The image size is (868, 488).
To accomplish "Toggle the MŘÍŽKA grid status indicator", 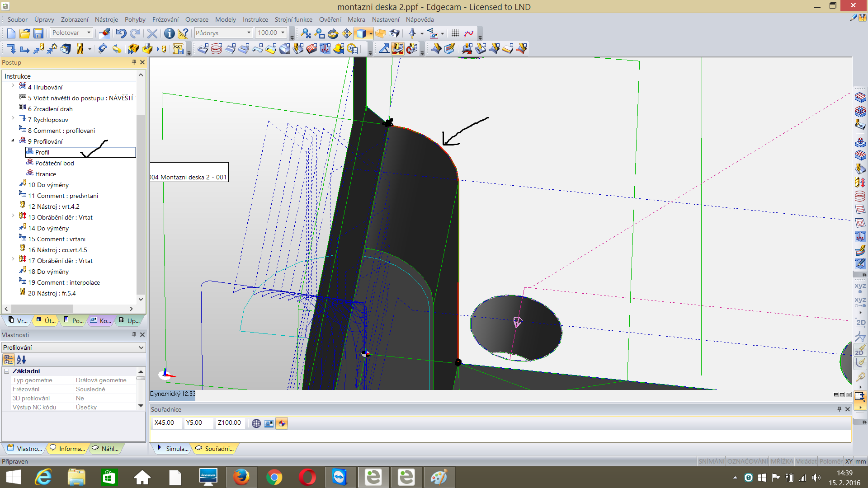I will point(782,461).
